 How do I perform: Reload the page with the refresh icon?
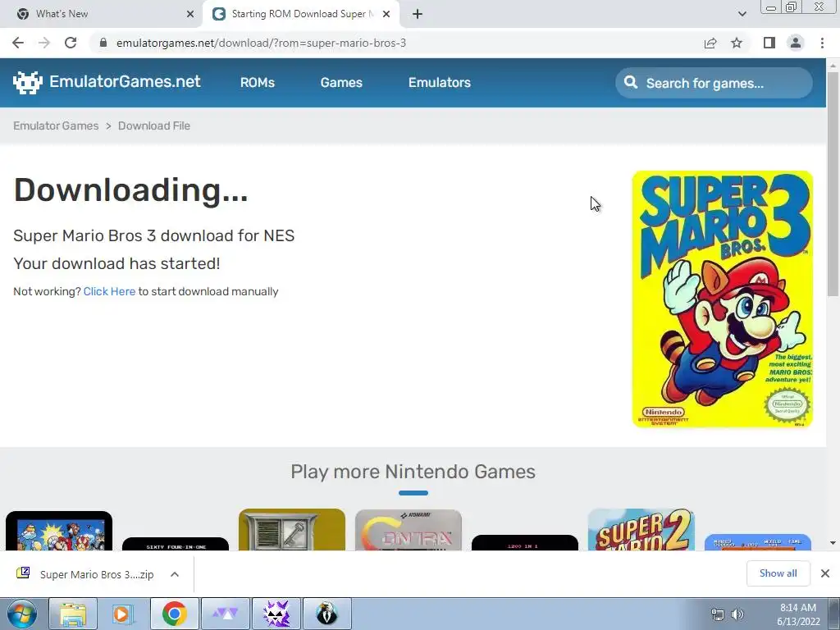(x=71, y=43)
